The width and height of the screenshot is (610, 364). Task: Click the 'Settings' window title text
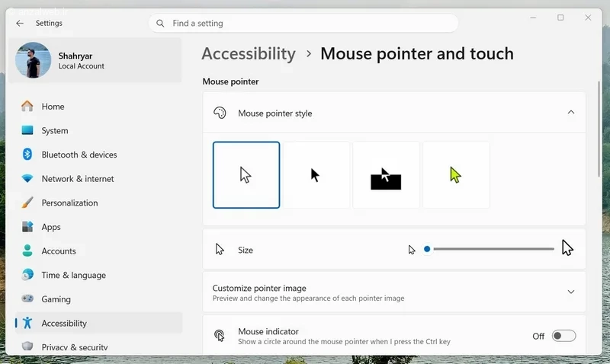49,24
